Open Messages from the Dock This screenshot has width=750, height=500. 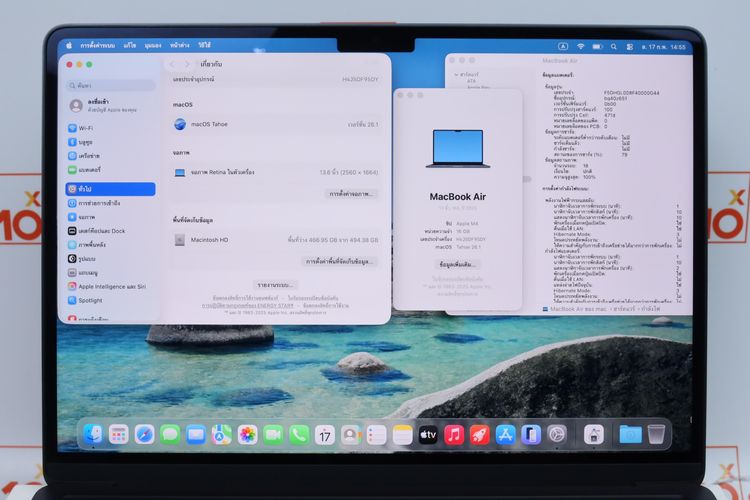tap(170, 435)
